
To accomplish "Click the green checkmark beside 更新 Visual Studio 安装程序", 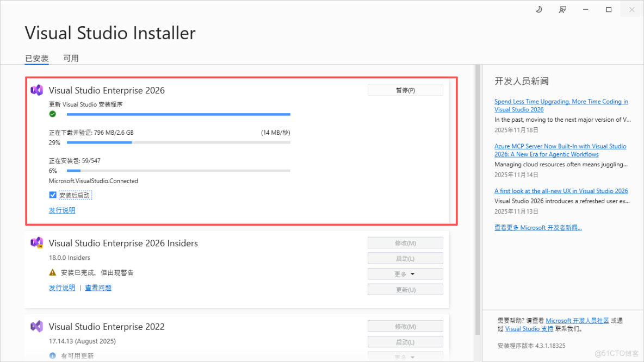I will pyautogui.click(x=53, y=114).
